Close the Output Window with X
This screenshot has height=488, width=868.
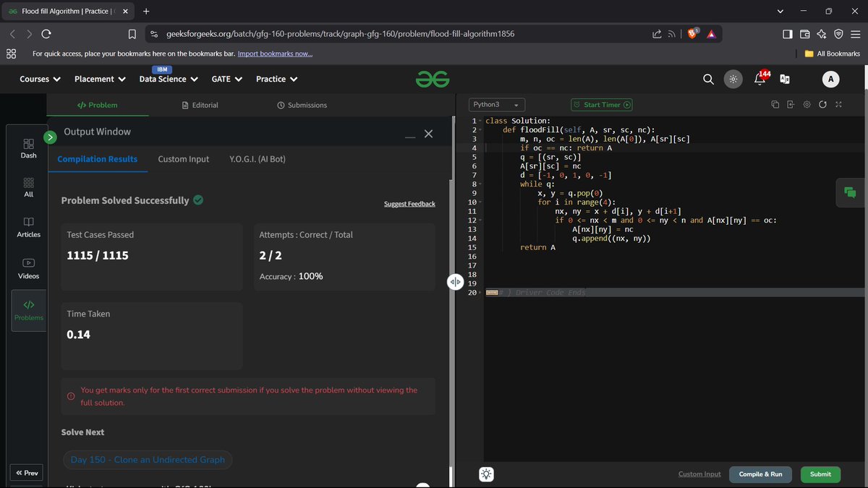coord(428,134)
